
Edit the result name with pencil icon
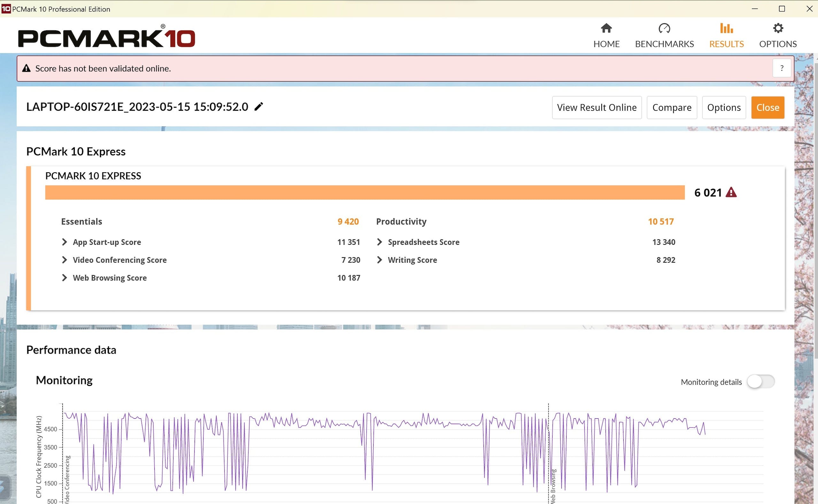coord(259,107)
